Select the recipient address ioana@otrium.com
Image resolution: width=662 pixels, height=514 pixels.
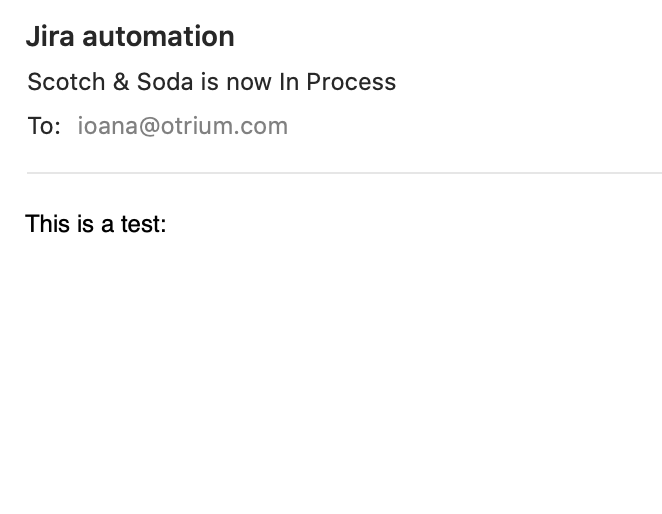182,126
